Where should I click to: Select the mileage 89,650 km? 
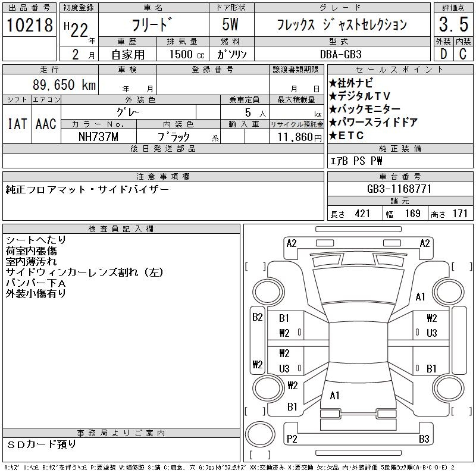(64, 84)
